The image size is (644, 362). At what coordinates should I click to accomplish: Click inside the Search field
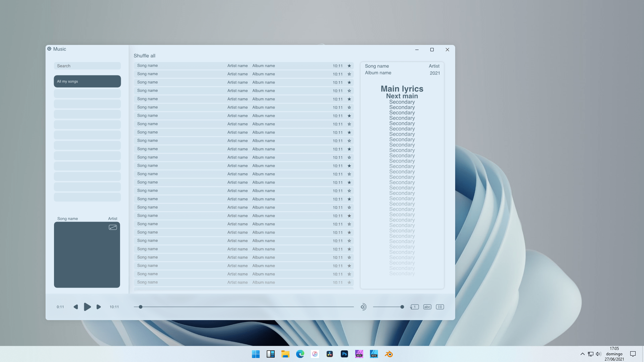click(87, 66)
